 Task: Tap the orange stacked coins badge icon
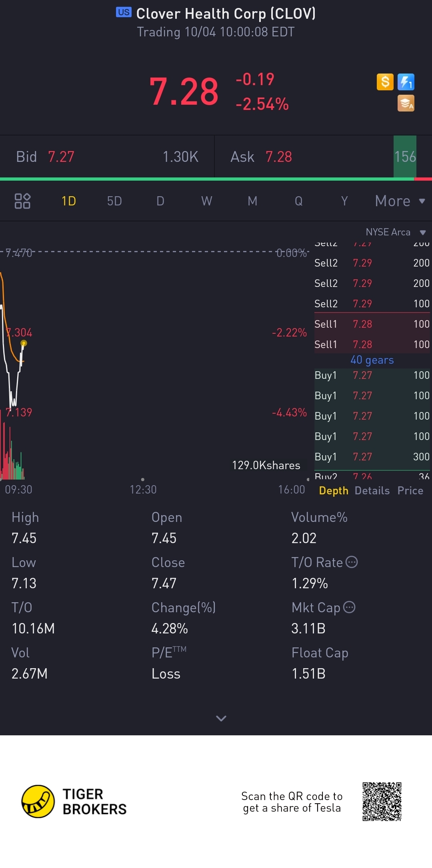click(406, 103)
